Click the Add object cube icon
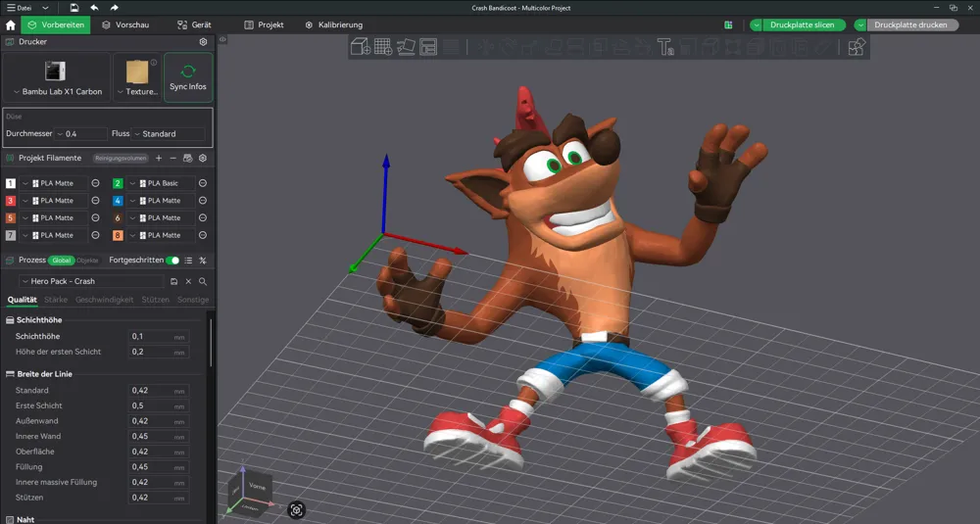 [360, 47]
